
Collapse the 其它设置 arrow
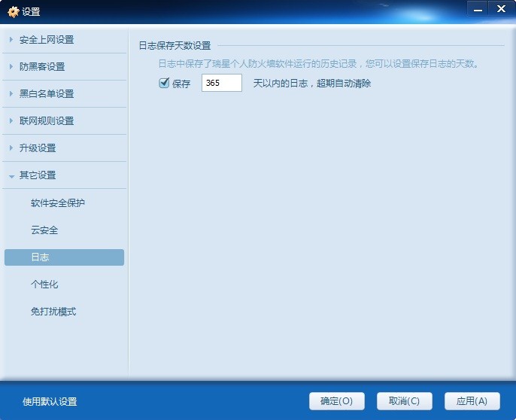coord(11,176)
